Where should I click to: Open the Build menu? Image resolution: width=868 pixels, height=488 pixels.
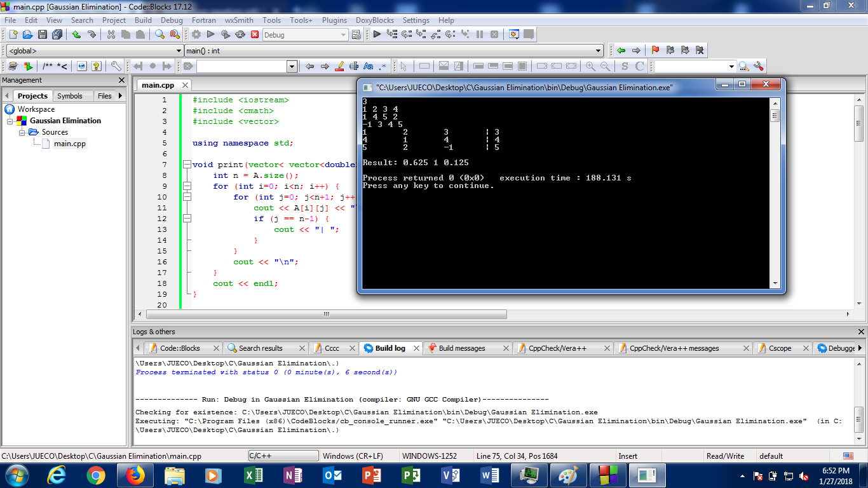tap(143, 20)
